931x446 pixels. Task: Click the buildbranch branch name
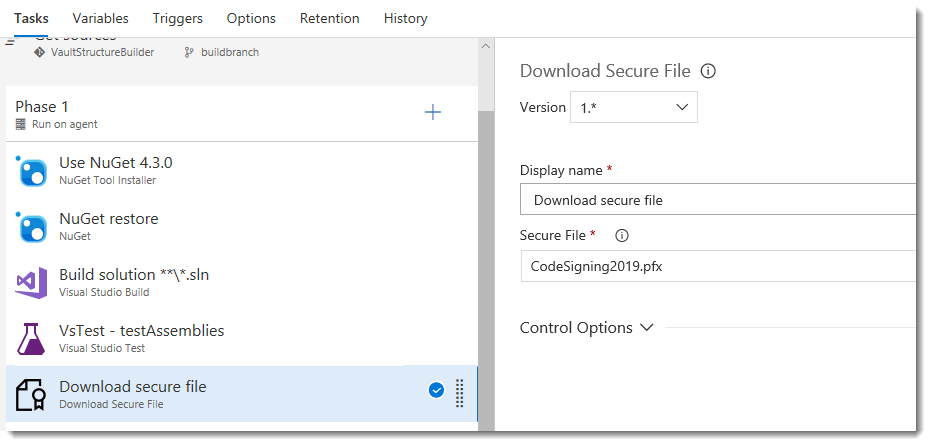(x=230, y=52)
